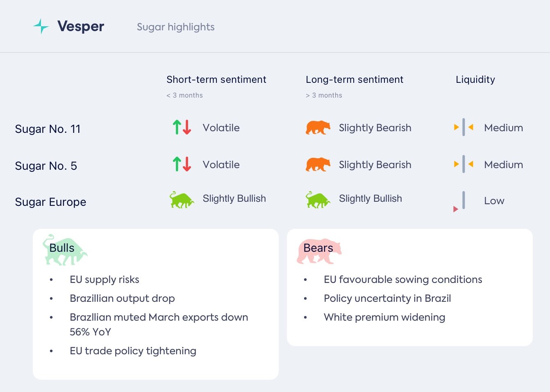Click the Vesper star logo icon

pyautogui.click(x=41, y=26)
